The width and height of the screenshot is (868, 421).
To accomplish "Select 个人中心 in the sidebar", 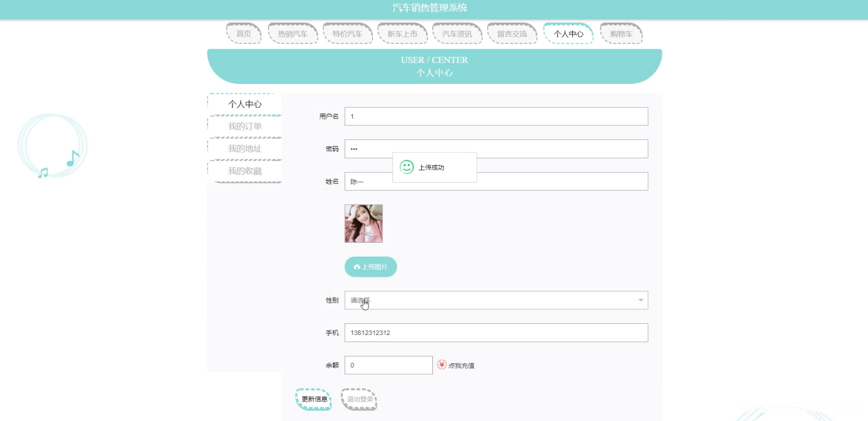I will click(x=245, y=104).
